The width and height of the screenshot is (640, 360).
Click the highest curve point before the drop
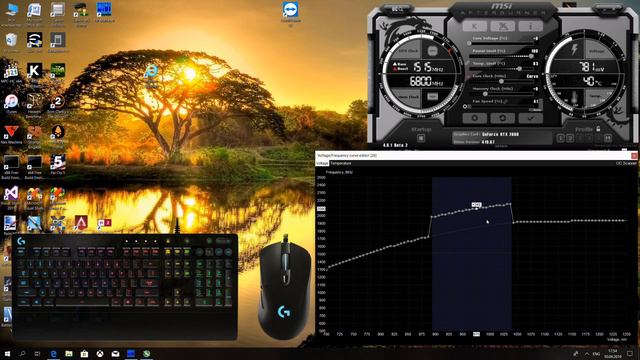[x=510, y=203]
